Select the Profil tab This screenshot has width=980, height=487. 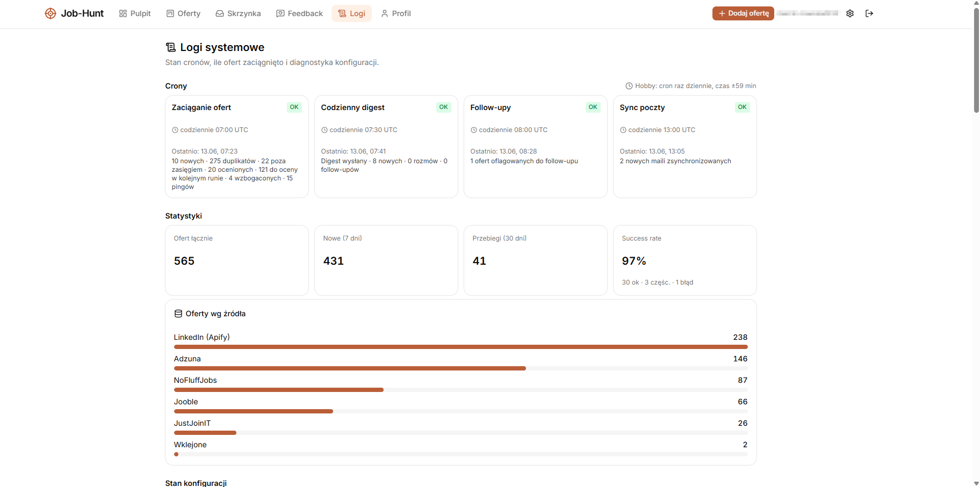[396, 13]
